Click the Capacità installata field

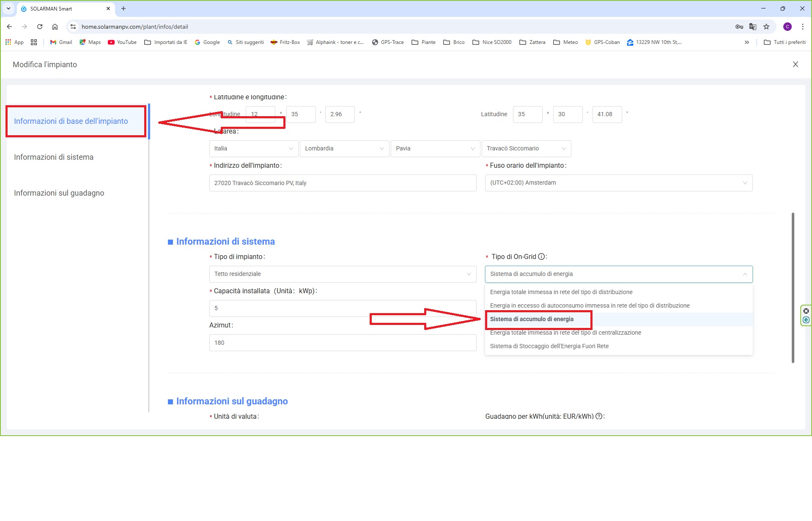343,308
